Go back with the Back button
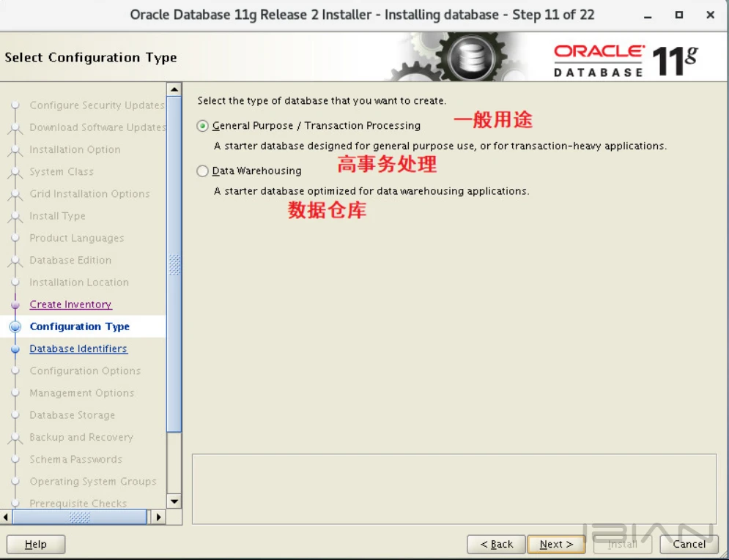The height and width of the screenshot is (560, 729). 496,544
